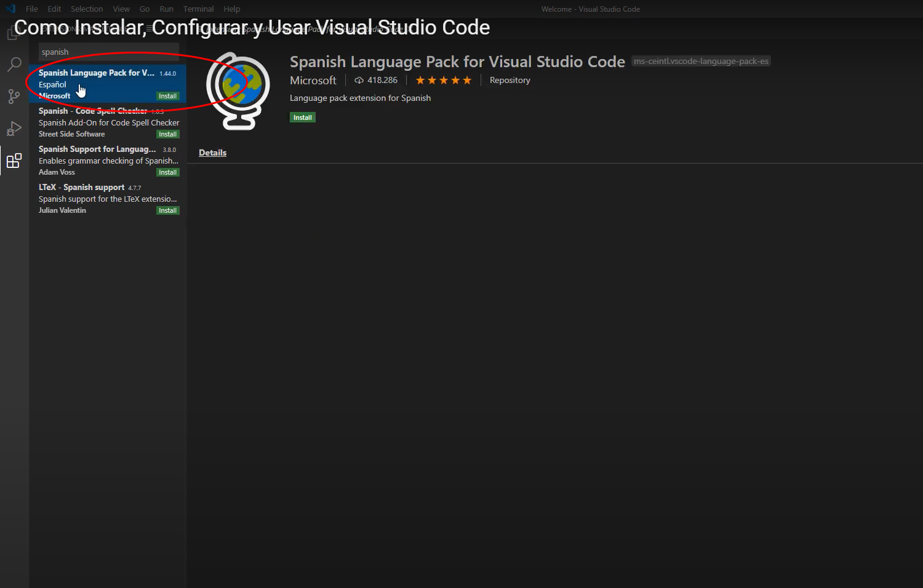This screenshot has height=588, width=923.
Task: Open the Help menu
Action: click(x=232, y=9)
